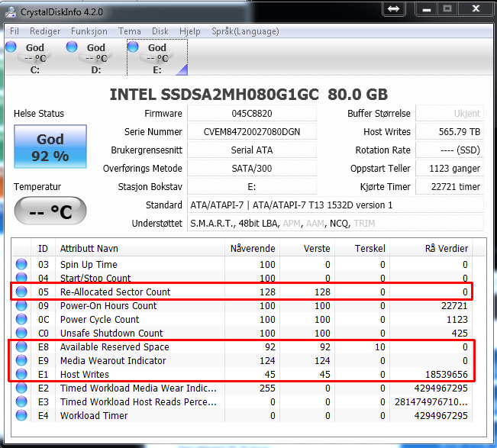Viewport: 497px width, 448px height.
Task: Click the Nåverende column header
Action: [252, 248]
